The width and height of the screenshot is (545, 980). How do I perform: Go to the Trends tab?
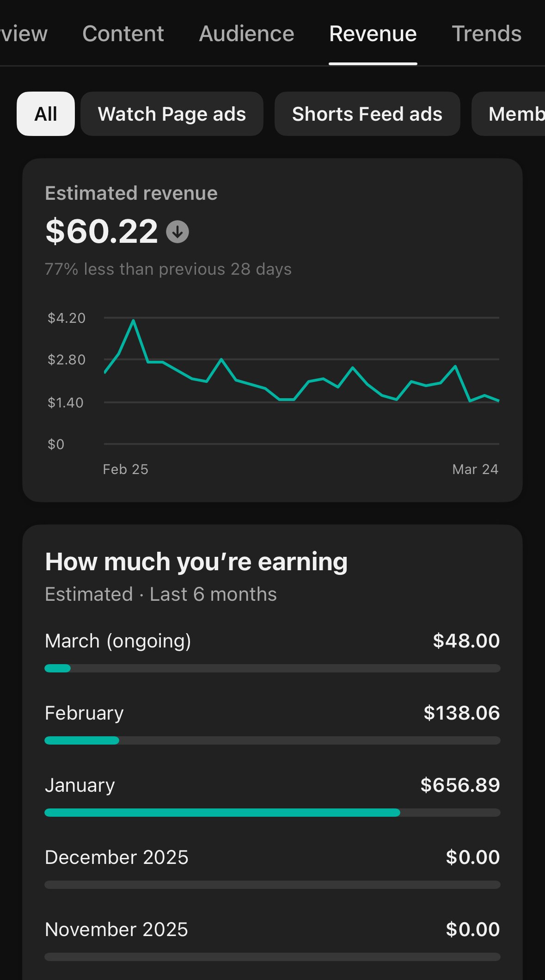click(x=486, y=34)
